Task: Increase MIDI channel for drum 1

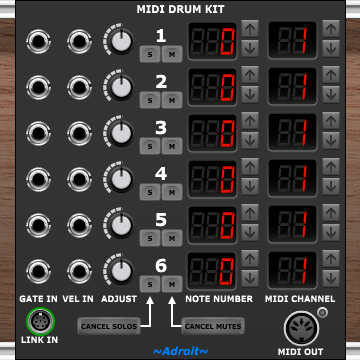Action: 331,29
